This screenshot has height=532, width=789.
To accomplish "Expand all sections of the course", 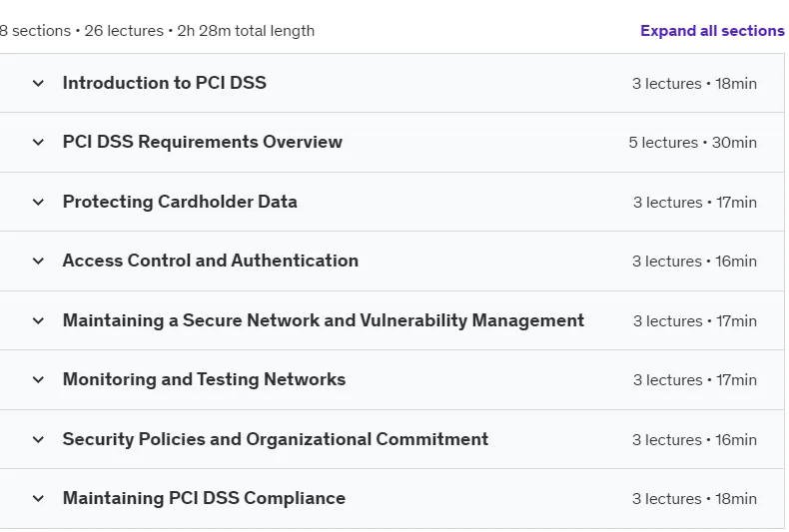I will [712, 31].
